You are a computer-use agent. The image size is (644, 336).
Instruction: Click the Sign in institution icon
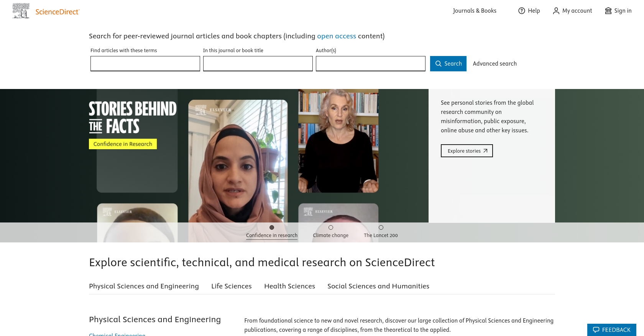[x=608, y=11]
